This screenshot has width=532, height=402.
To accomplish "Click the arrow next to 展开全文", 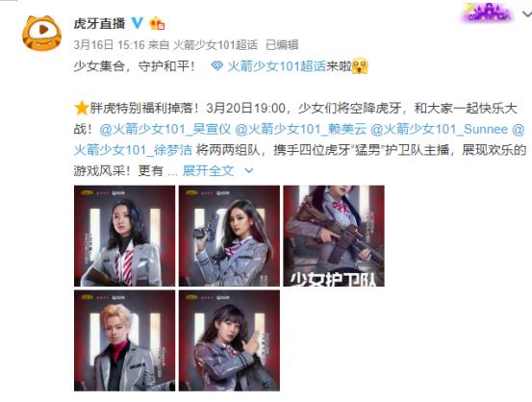I will coord(249,171).
